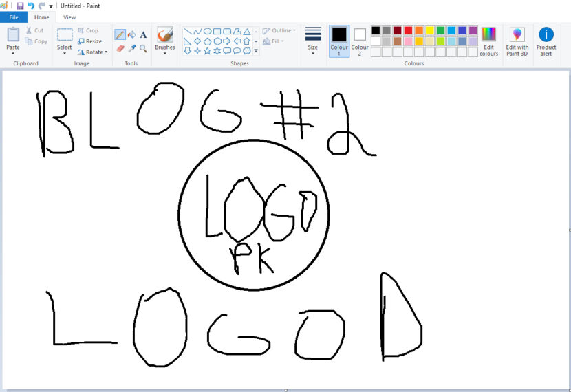Choose the Down arrow shape
571x392 pixels.
188,51
